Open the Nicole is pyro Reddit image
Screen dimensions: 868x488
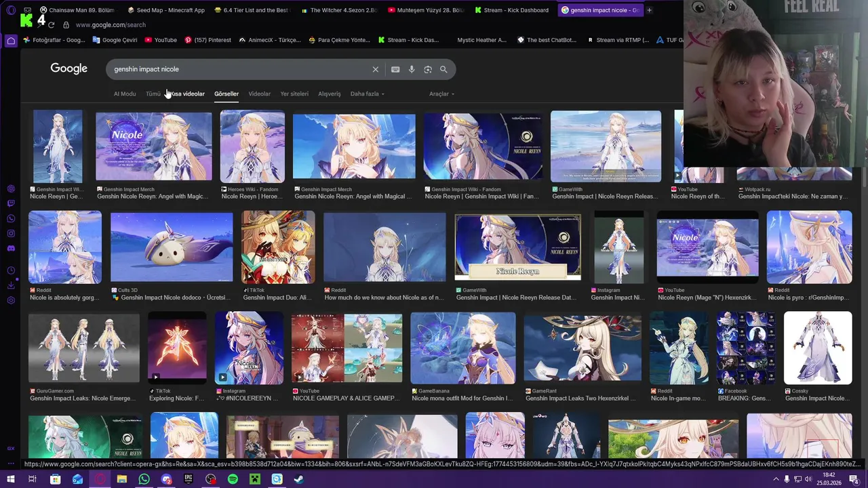tap(809, 247)
